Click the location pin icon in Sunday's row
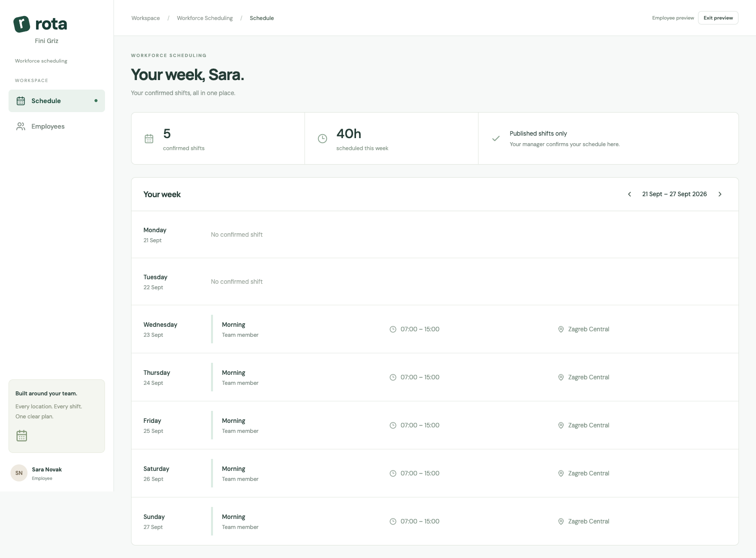The height and width of the screenshot is (558, 756). [x=561, y=521]
